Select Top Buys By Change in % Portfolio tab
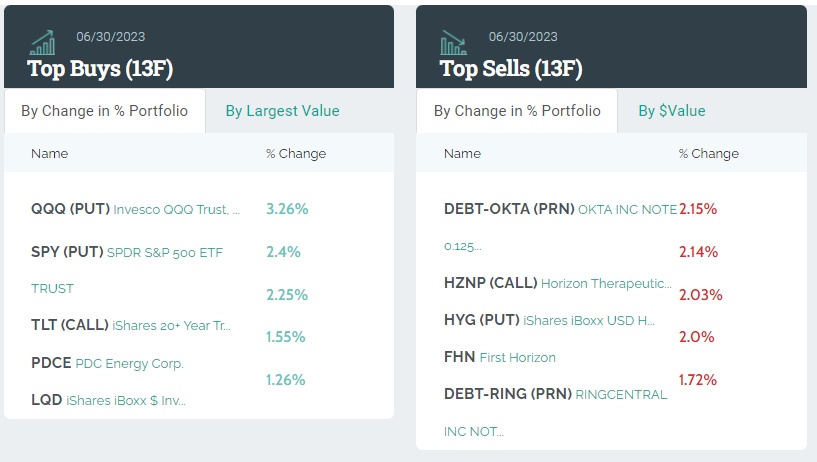817x462 pixels. click(x=105, y=111)
